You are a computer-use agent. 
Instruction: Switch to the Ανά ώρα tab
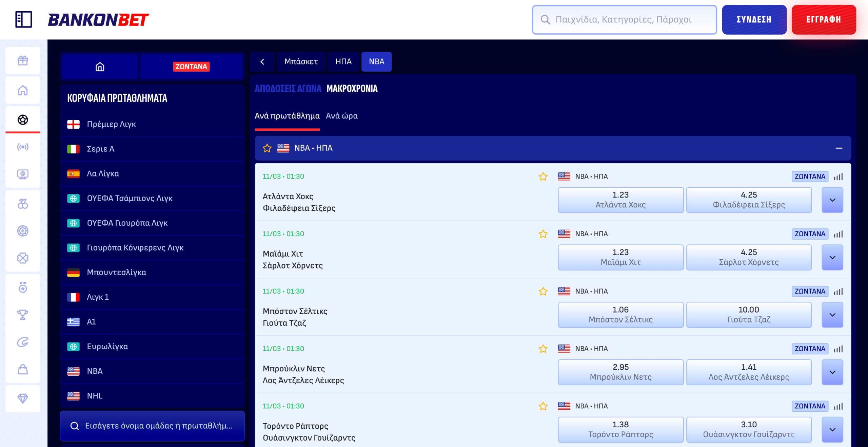click(341, 116)
